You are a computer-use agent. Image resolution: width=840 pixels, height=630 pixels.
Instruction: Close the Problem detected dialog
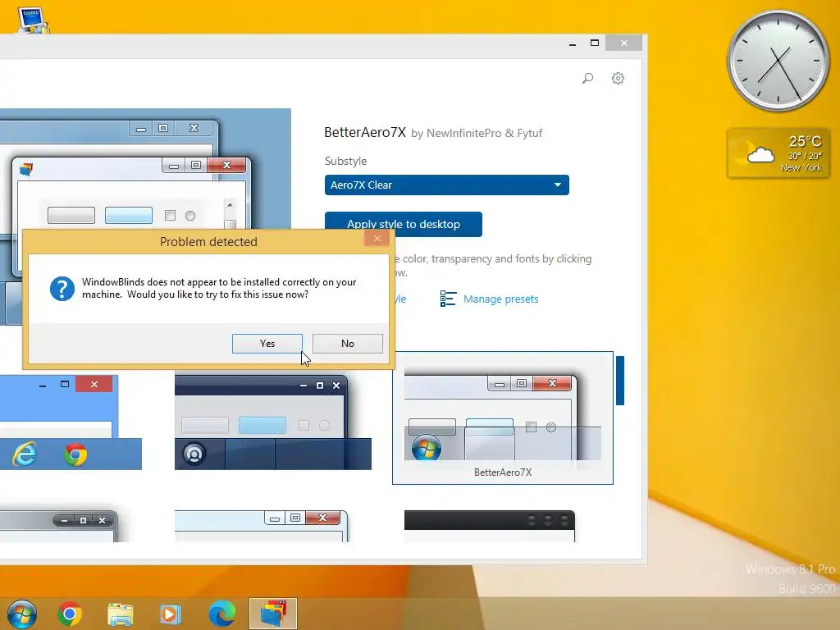377,239
